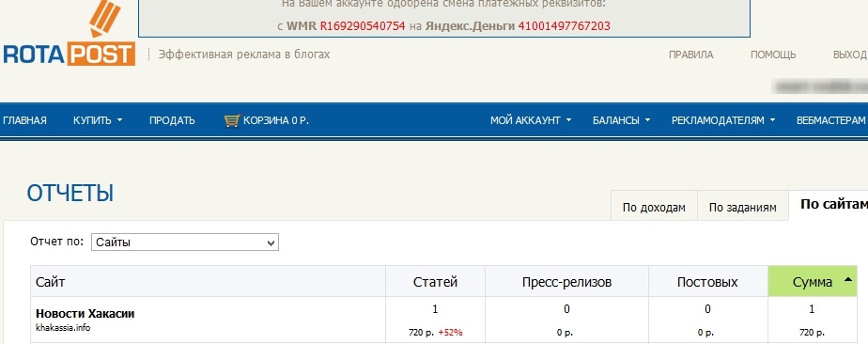
Task: Sort the table by Статей column
Action: 435,281
